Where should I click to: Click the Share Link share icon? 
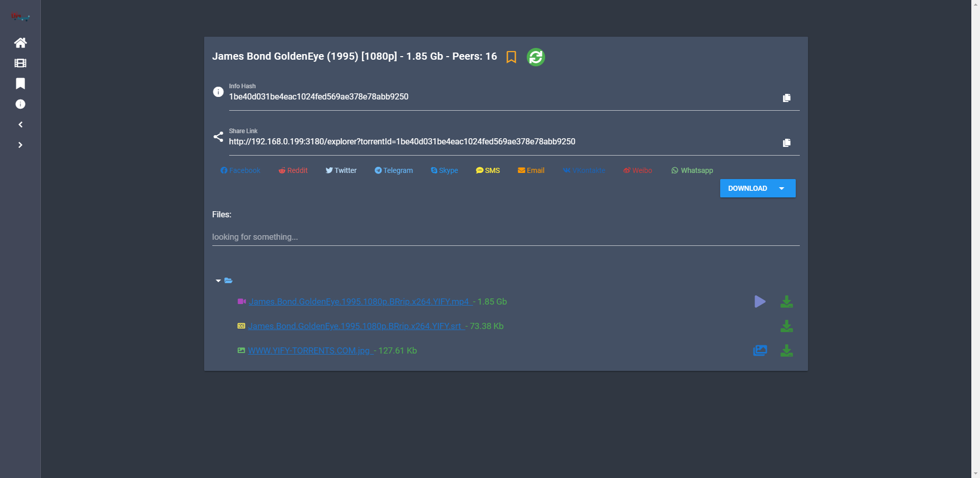[x=218, y=137]
